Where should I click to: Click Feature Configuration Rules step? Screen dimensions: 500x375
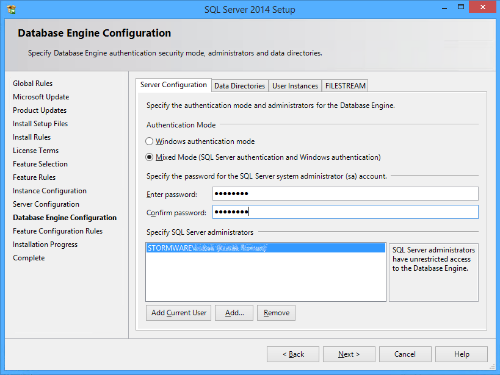tap(58, 231)
